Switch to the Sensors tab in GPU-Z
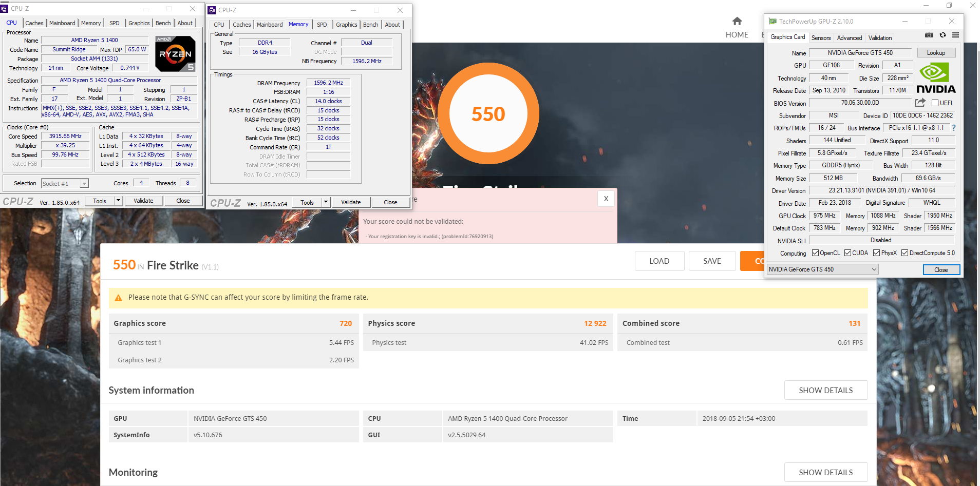980x486 pixels. click(x=821, y=38)
